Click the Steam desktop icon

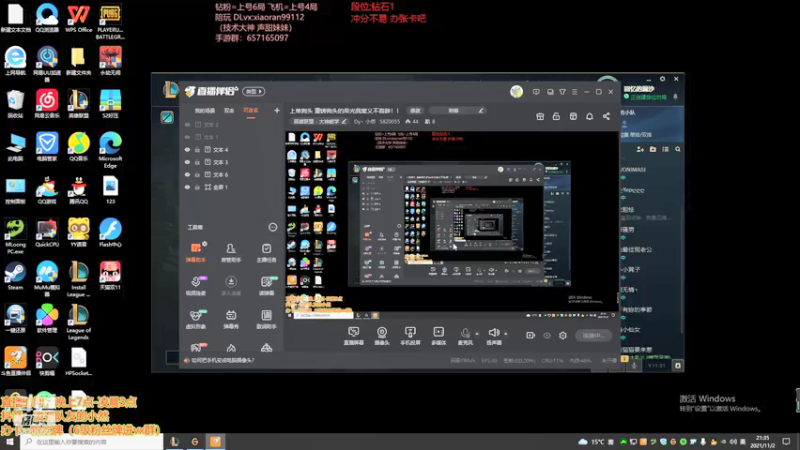click(x=15, y=276)
